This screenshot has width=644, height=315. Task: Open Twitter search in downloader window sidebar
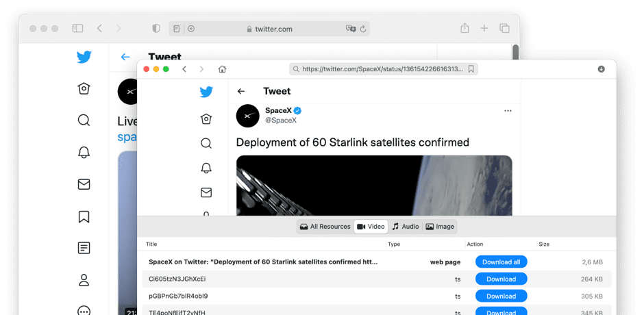[206, 143]
